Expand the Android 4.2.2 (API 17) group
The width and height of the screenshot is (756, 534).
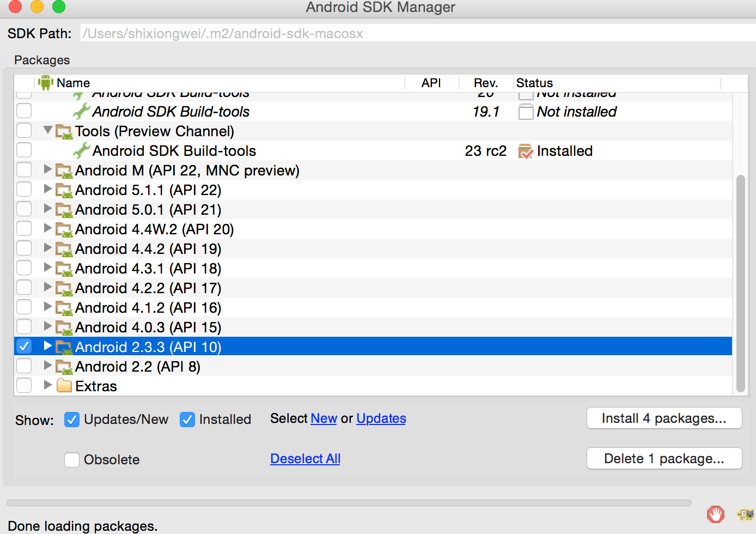point(48,287)
